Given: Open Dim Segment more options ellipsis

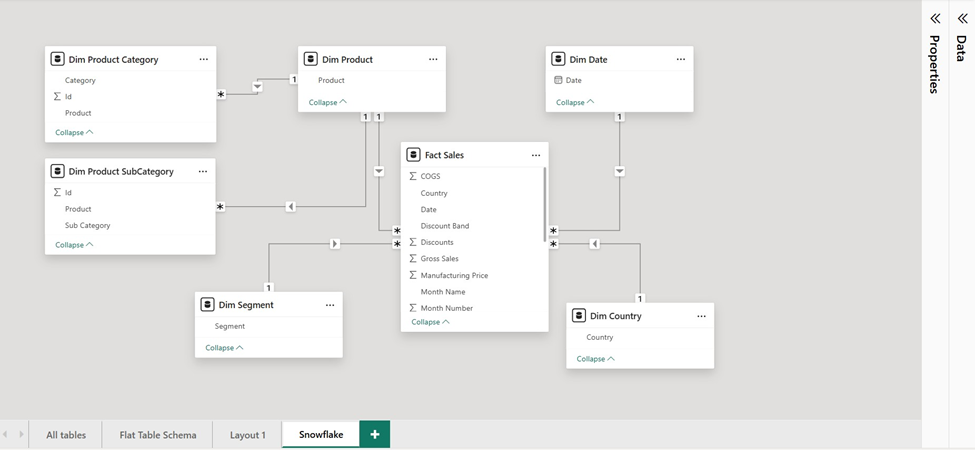Looking at the screenshot, I should pos(330,304).
